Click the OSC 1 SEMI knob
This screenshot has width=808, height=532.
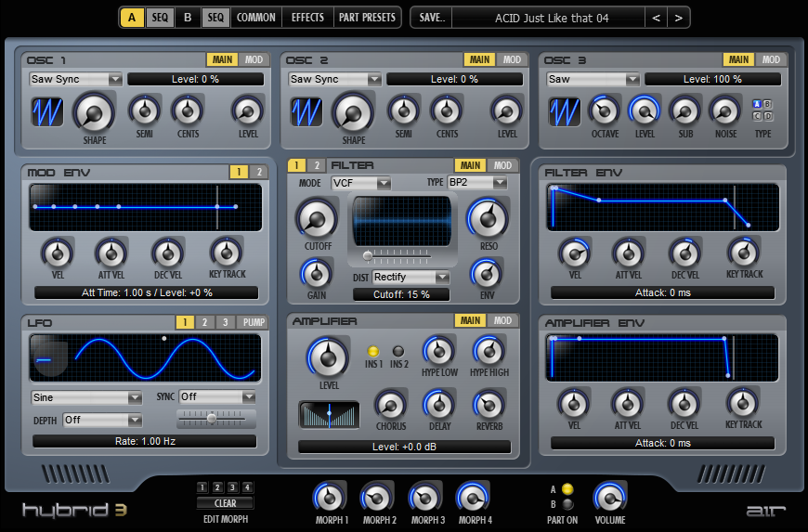[145, 110]
